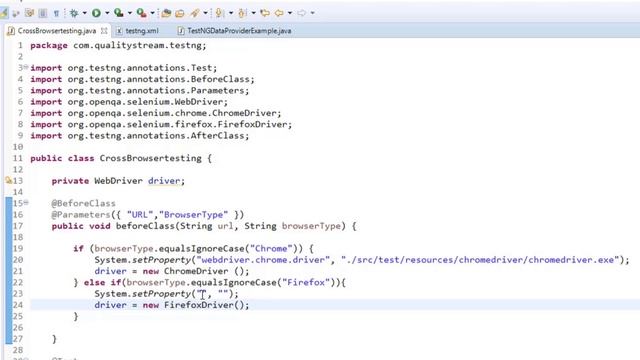Click the Previous Annotation icon
This screenshot has width=640, height=360.
pos(242,13)
